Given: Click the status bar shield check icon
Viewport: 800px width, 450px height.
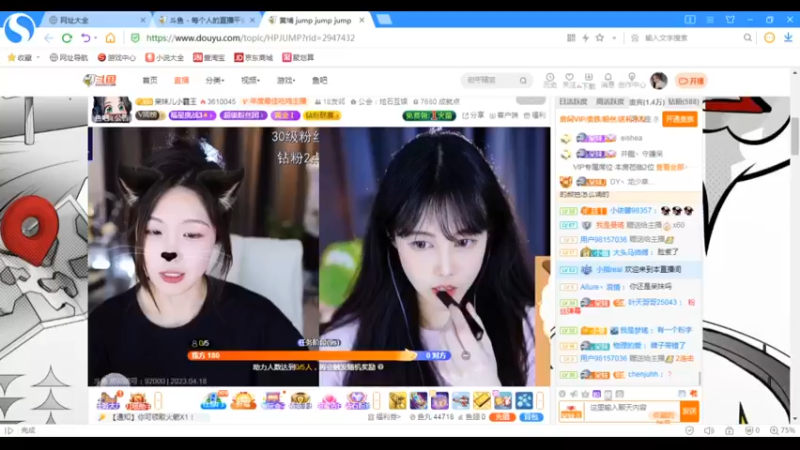Looking at the screenshot, I should [689, 431].
